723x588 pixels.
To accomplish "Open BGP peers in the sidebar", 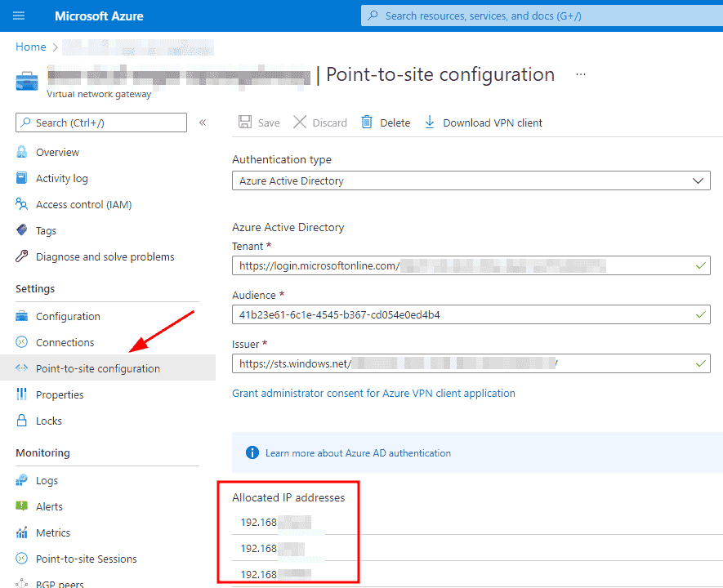I will click(x=60, y=583).
